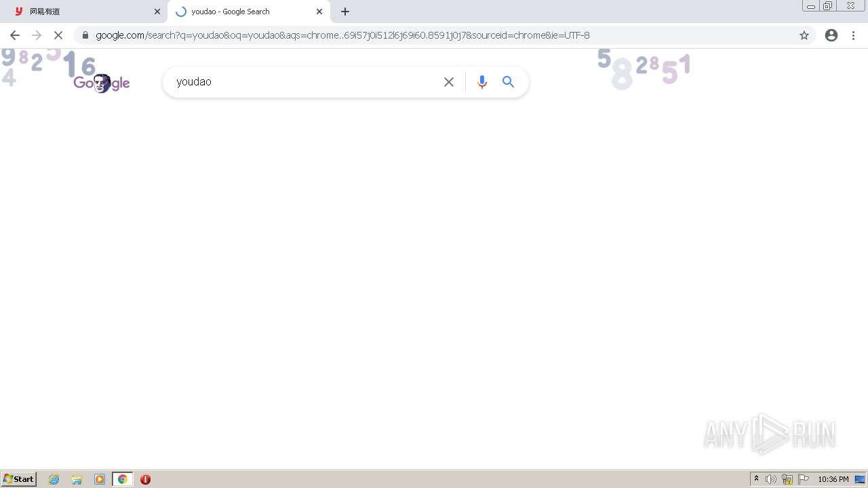Open Windows Explorer from the taskbar
Viewport: 868px width, 488px height.
[x=77, y=479]
